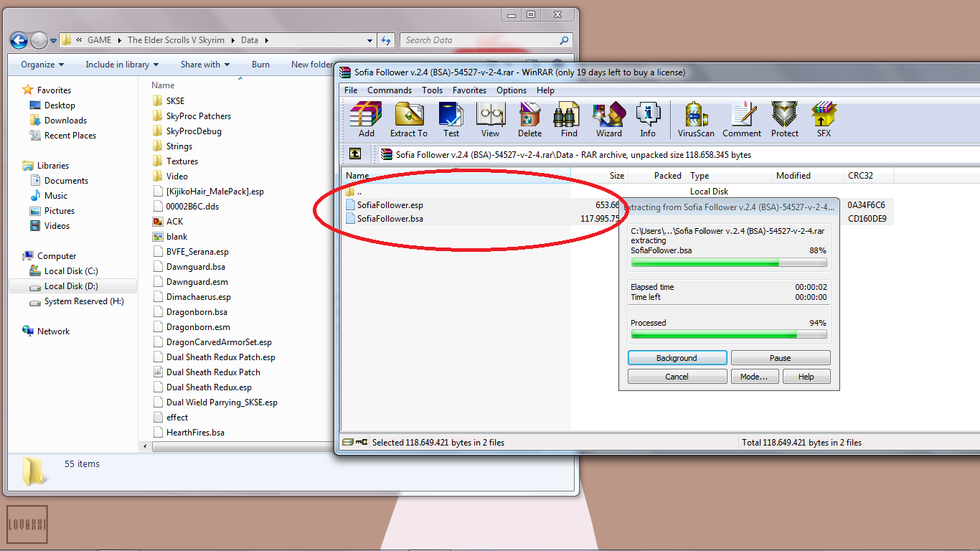
Task: Open the Help menu in WinRAR
Action: [545, 90]
